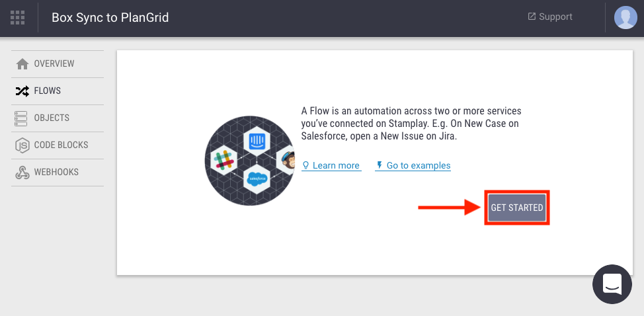Click the Overview home icon

click(x=22, y=64)
